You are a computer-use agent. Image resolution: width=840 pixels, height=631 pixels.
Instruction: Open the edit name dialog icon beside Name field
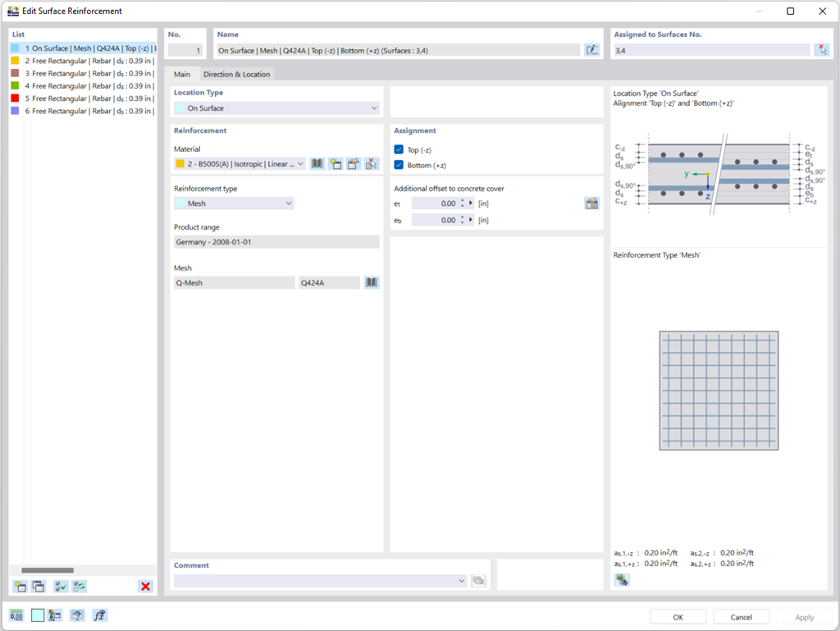click(592, 50)
